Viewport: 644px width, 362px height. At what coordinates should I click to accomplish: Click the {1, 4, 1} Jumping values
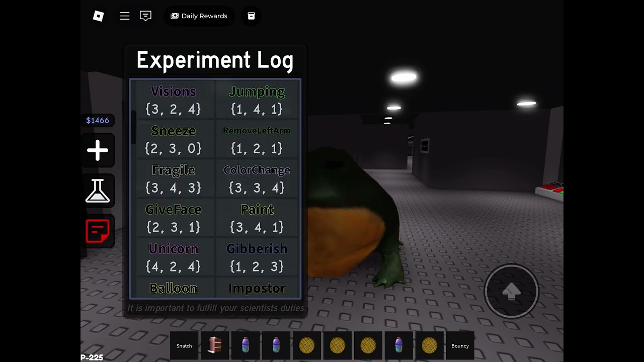pos(257,109)
